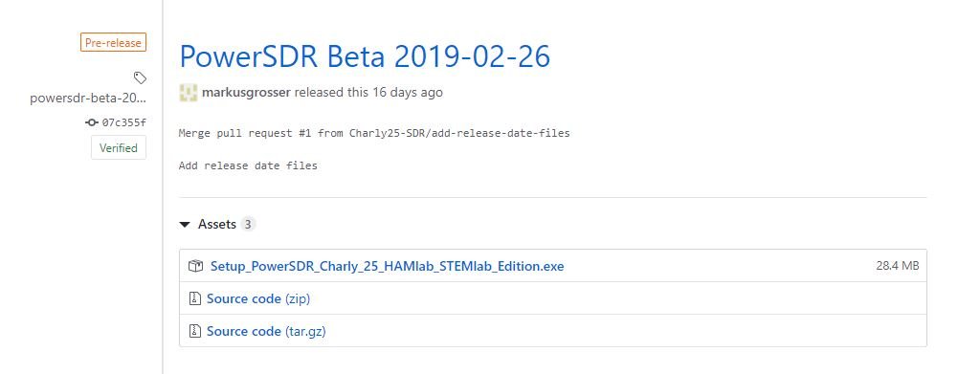Viewport: 980px width, 374px height.
Task: Download Source code (zip)
Action: point(258,298)
